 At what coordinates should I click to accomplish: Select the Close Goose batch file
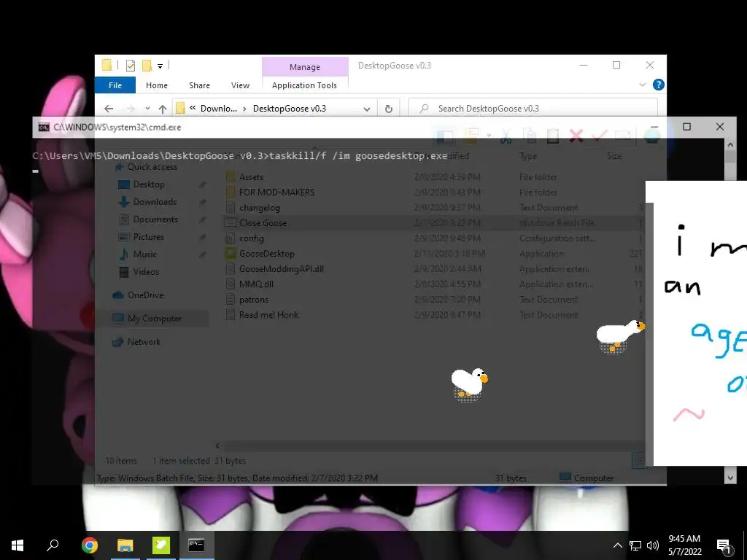click(x=263, y=223)
